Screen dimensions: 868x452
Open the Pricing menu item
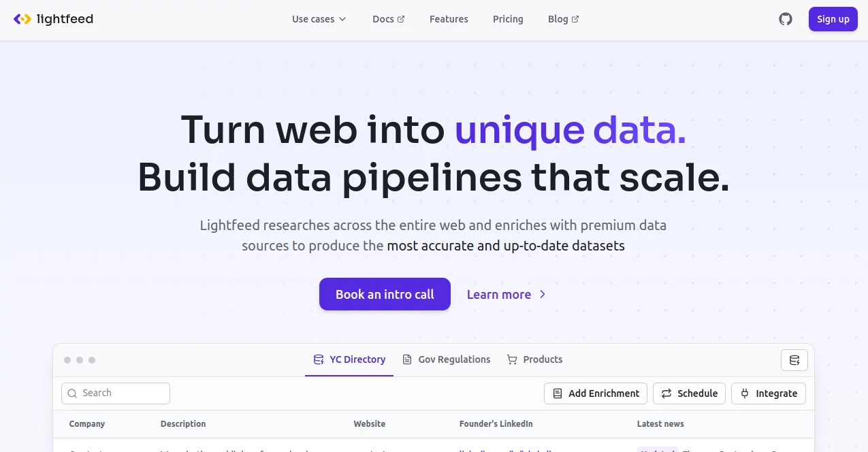(x=508, y=19)
